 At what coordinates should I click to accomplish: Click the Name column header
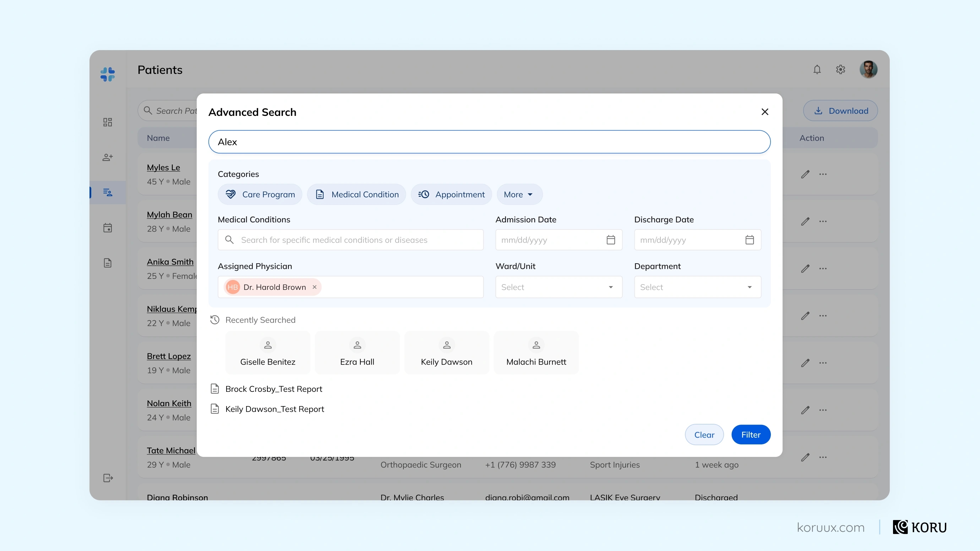click(158, 138)
